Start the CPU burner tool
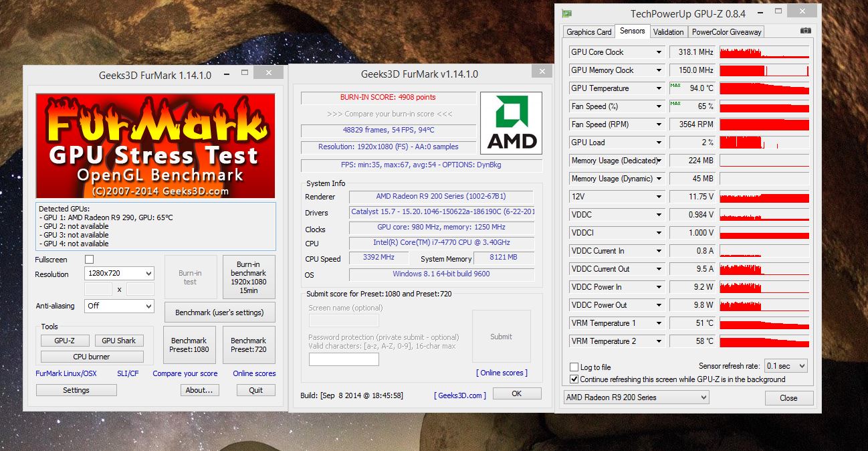 tap(92, 357)
